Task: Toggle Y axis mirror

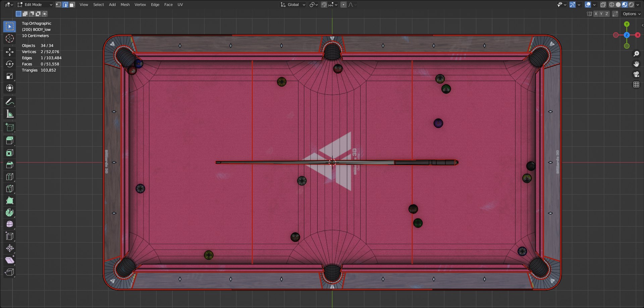Action: point(601,14)
